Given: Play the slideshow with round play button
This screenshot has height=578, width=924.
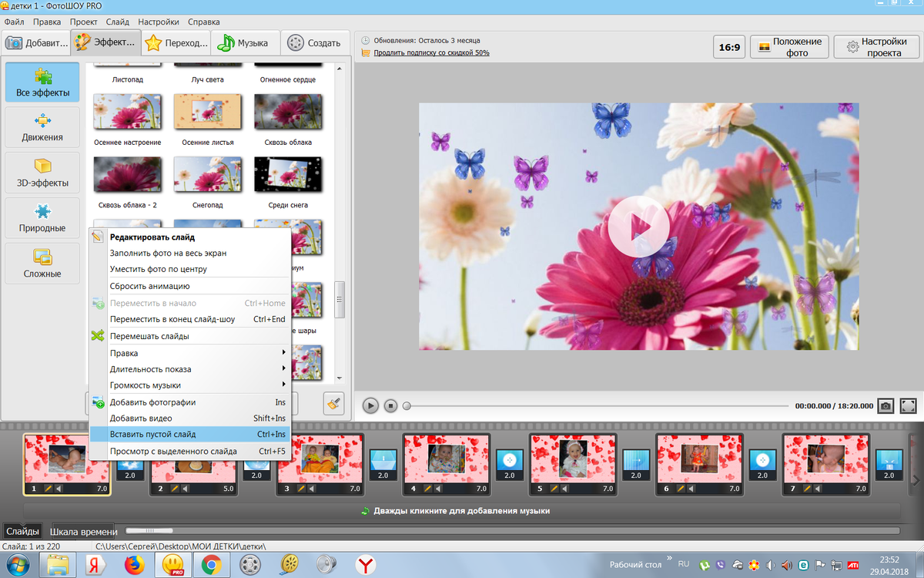Looking at the screenshot, I should (x=370, y=405).
